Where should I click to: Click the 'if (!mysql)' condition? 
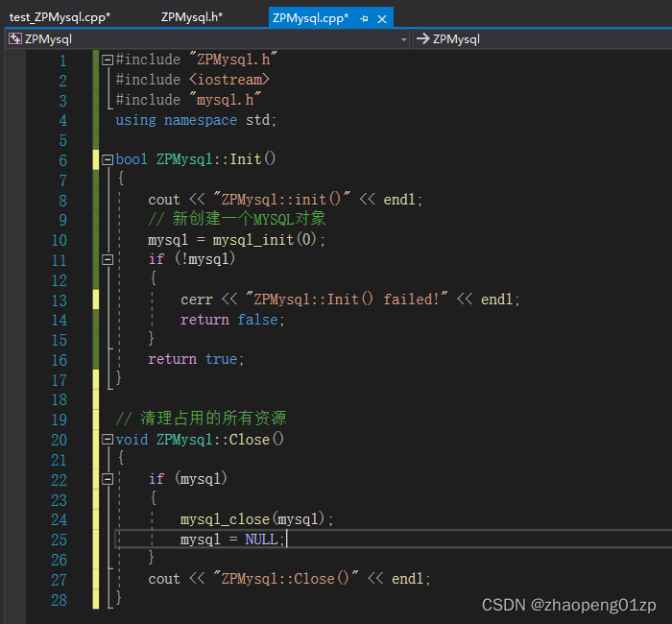coord(192,259)
